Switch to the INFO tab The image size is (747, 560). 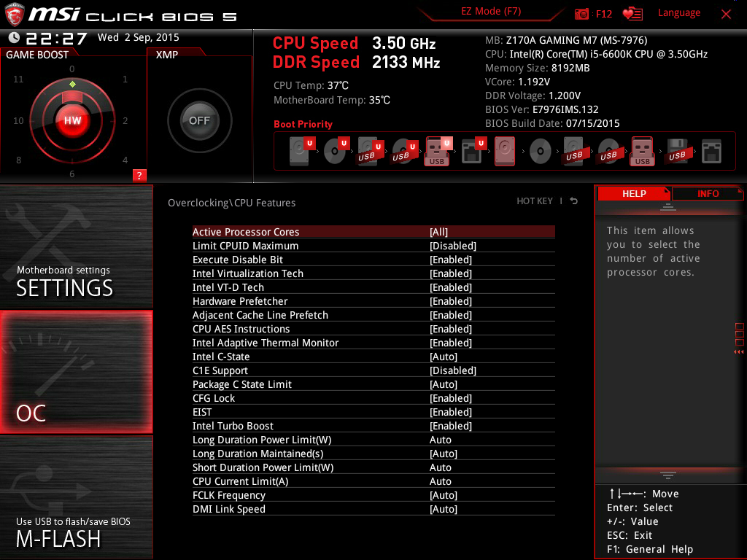pos(708,193)
